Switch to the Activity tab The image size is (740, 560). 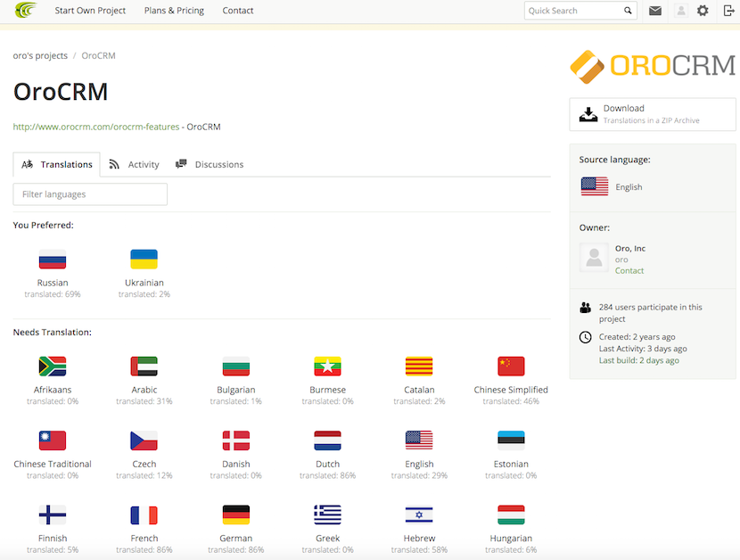click(x=135, y=164)
